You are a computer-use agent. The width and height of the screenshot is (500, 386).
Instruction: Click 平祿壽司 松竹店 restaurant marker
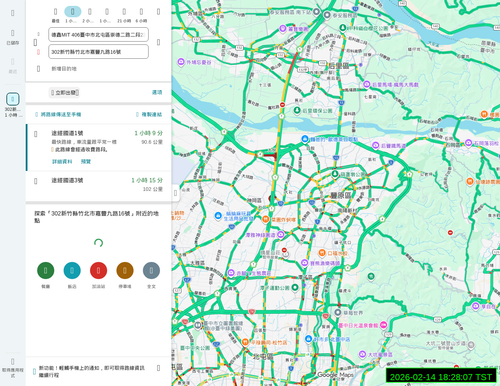(x=245, y=342)
